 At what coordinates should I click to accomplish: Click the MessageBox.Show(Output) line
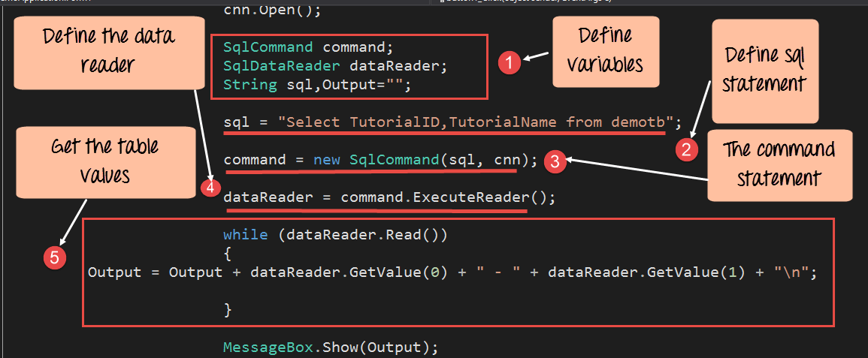pyautogui.click(x=330, y=347)
